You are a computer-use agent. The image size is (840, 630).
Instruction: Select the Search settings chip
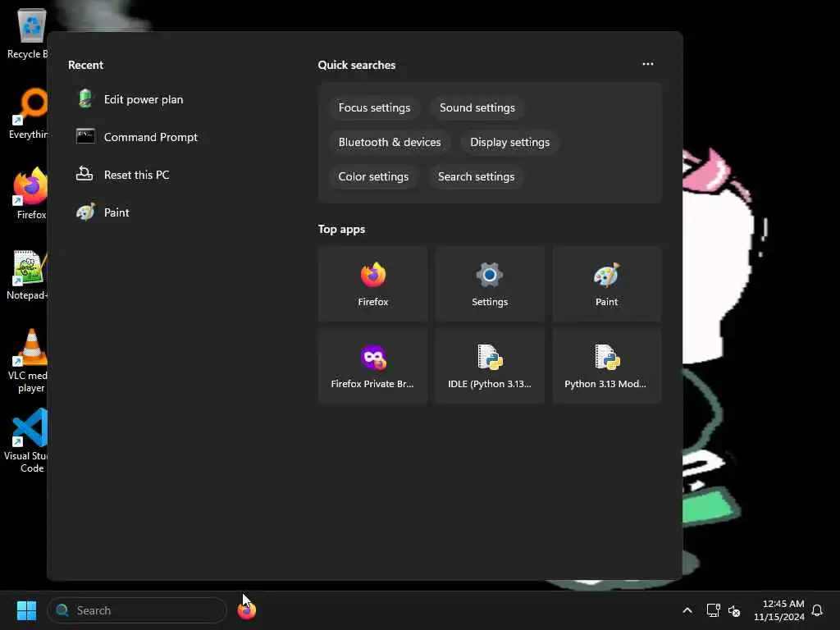coord(477,177)
